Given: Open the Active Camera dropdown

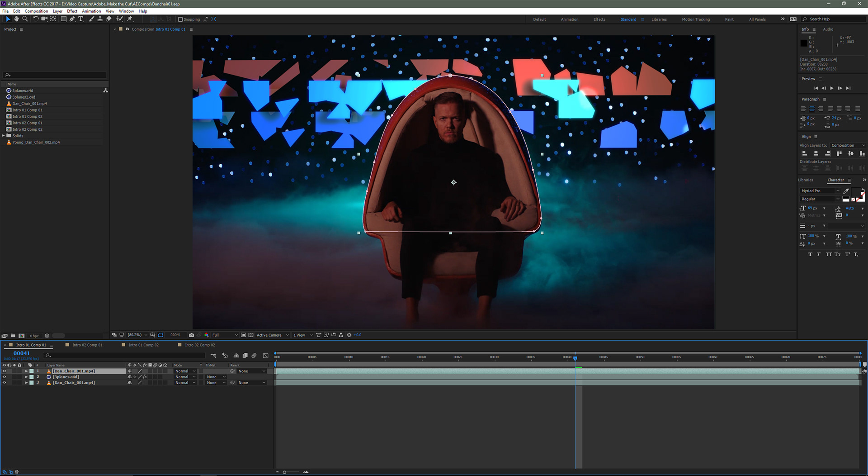Looking at the screenshot, I should [273, 335].
